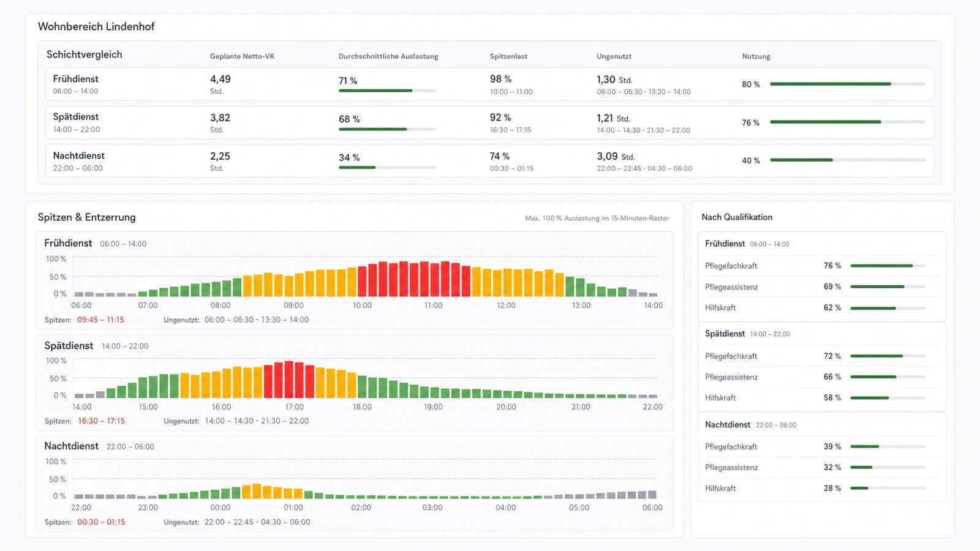Click the red "00:30 – 01:15" peak time below the Nachtdienst chart
Screen dimensions: 980x551
[x=101, y=522]
